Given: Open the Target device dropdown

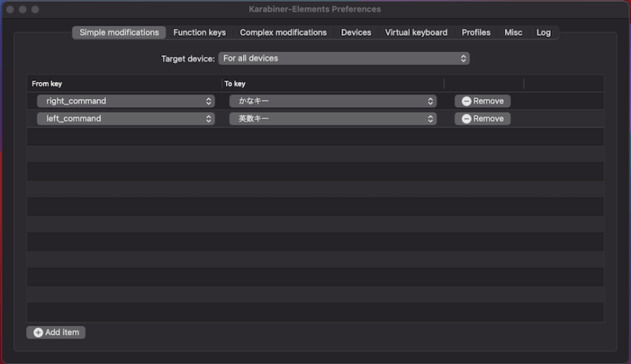Looking at the screenshot, I should click(344, 58).
